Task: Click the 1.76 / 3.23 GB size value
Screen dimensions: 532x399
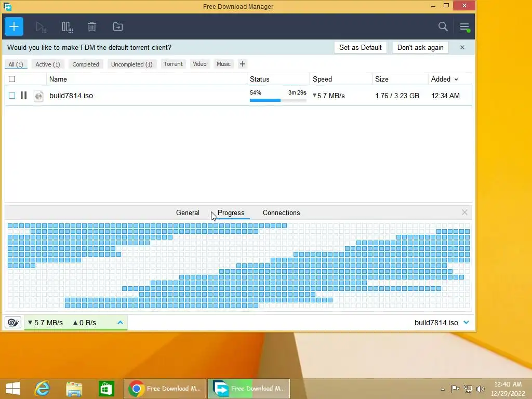Action: pos(397,96)
